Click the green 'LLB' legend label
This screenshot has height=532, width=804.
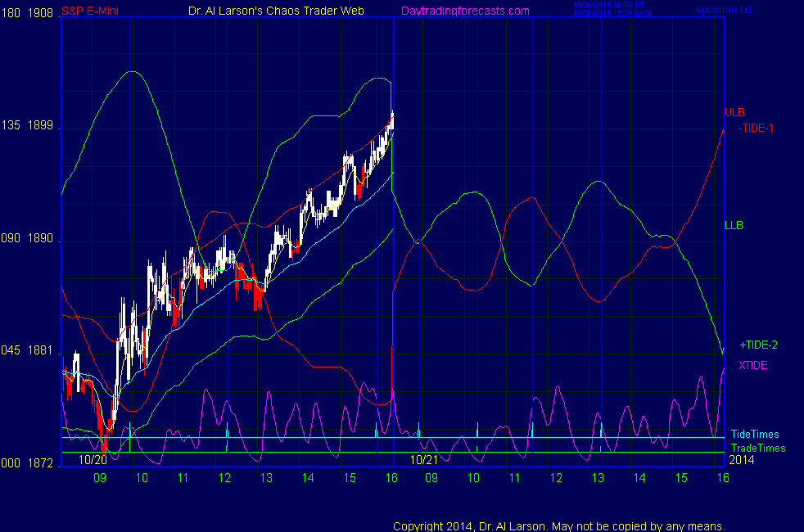point(734,225)
